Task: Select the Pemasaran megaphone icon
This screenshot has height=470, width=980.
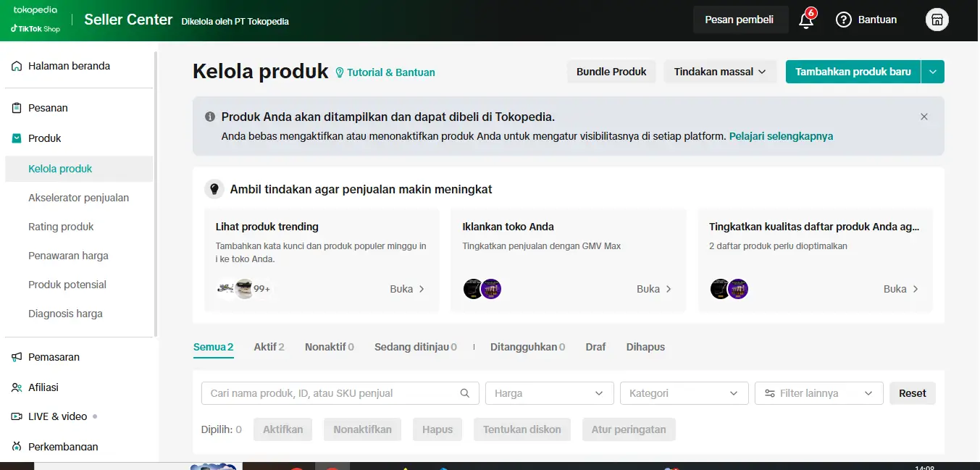Action: click(17, 357)
